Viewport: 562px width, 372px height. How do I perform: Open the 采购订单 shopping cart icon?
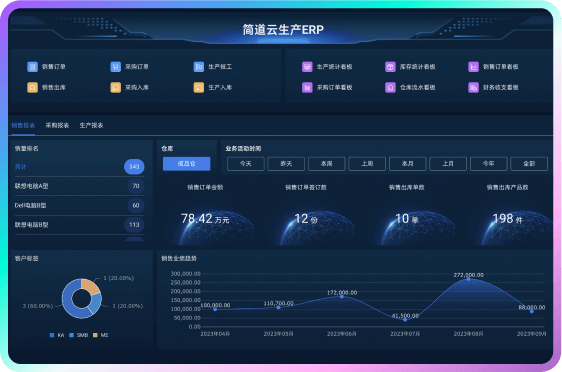(x=115, y=67)
